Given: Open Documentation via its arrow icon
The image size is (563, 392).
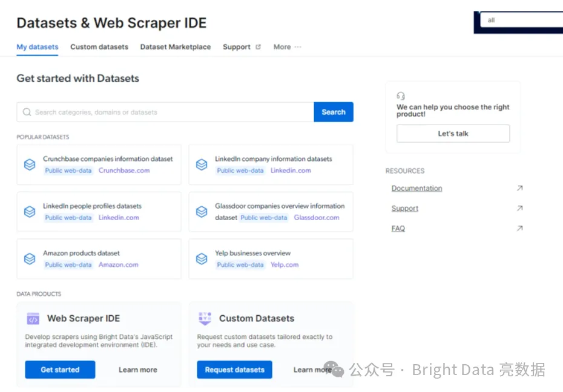Looking at the screenshot, I should coord(519,188).
